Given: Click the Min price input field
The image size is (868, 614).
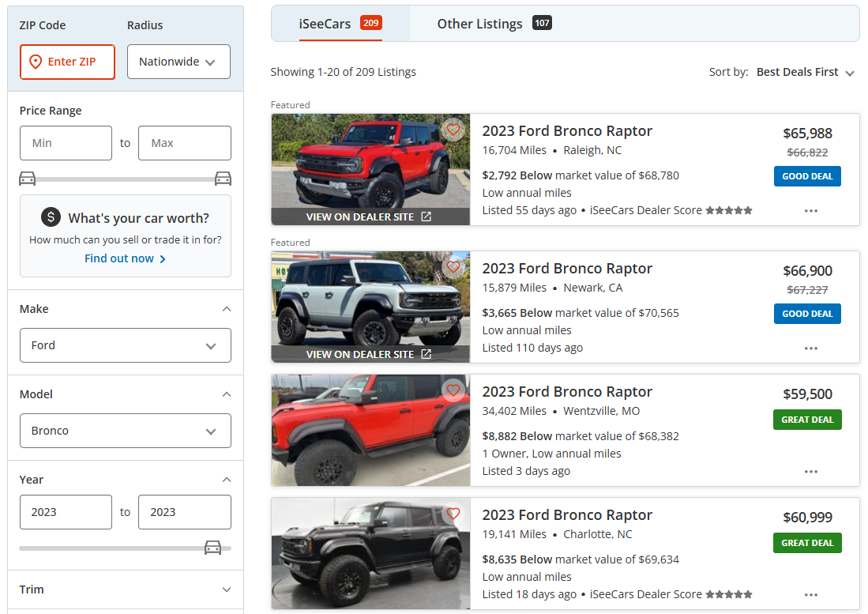Looking at the screenshot, I should coord(66,143).
